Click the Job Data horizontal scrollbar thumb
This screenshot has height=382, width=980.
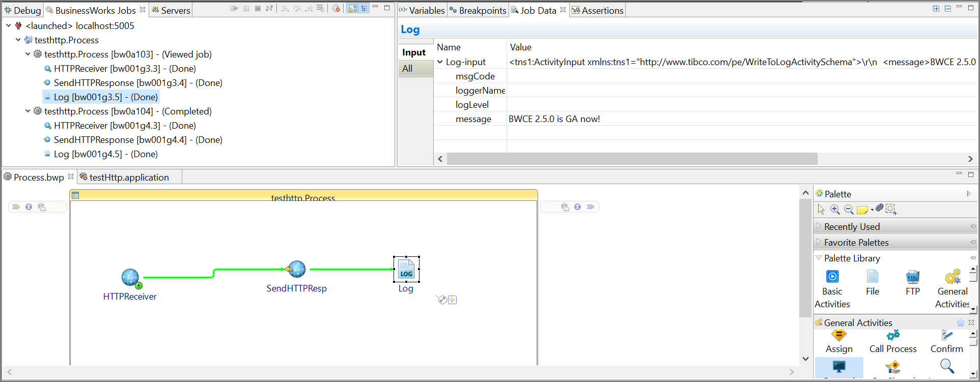(631, 159)
